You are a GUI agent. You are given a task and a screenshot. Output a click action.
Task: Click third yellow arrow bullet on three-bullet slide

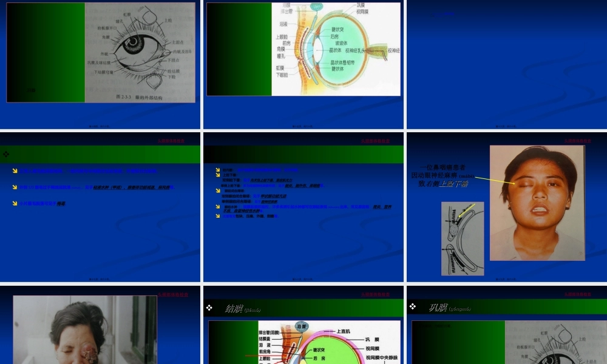[x=15, y=204]
